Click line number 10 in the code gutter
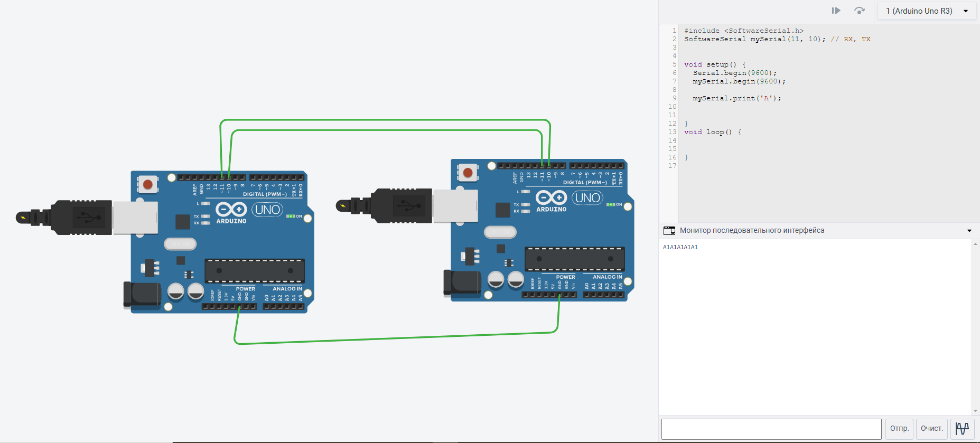 [x=672, y=107]
